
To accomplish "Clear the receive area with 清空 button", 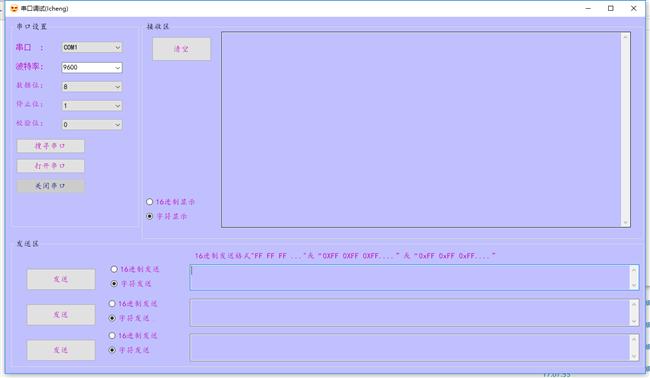I will click(x=182, y=49).
